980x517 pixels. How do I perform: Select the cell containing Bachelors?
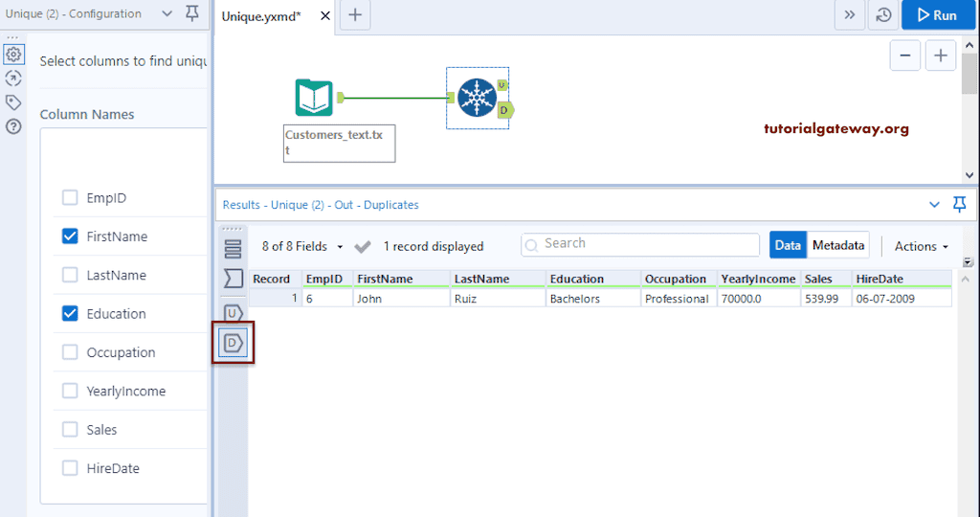click(x=593, y=299)
